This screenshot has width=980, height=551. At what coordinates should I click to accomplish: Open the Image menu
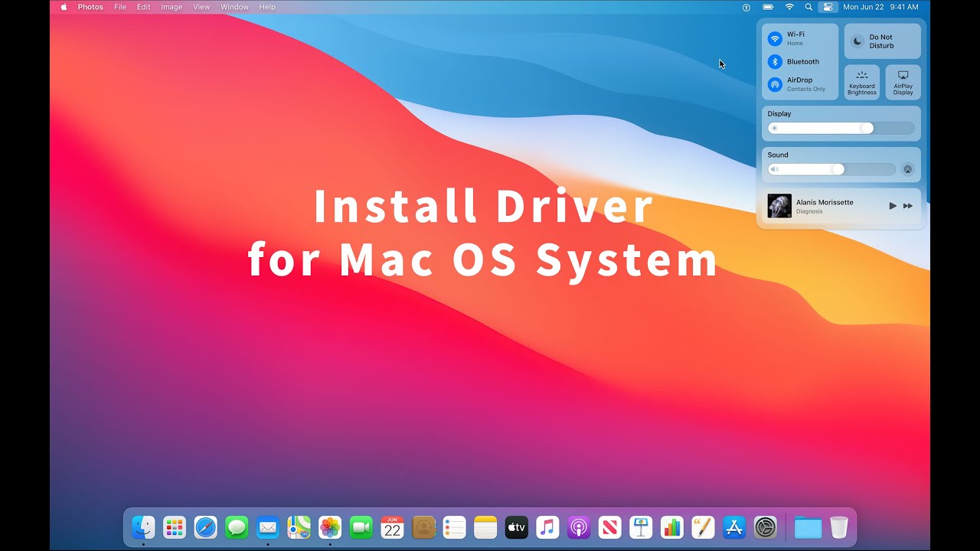tap(171, 7)
